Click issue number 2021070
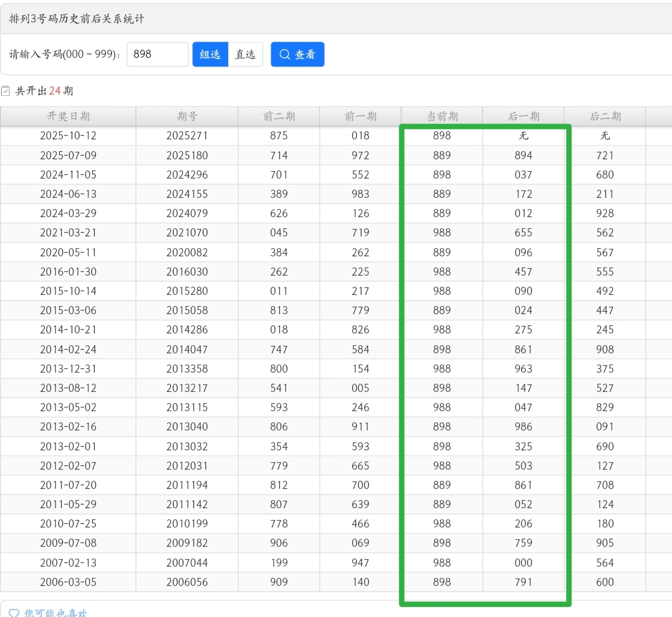Viewport: 672px width, 617px height. 187,233
